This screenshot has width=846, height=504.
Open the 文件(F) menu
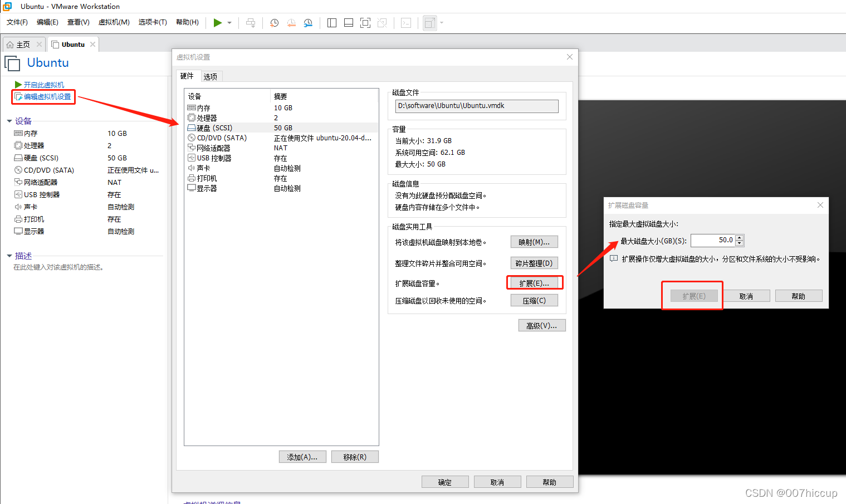coord(17,22)
